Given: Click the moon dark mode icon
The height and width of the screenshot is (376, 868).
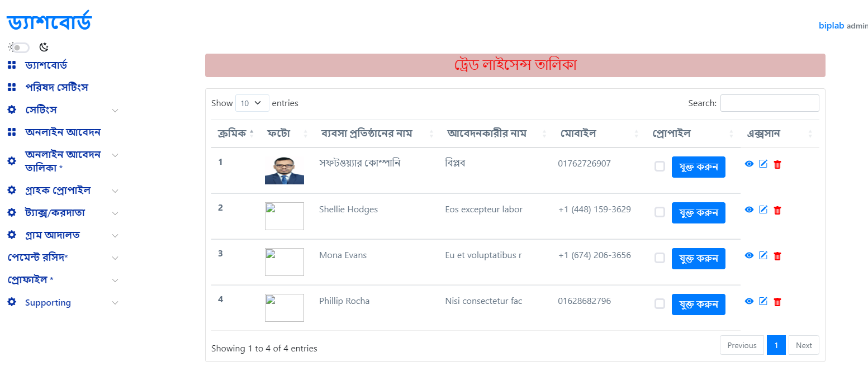Looking at the screenshot, I should tap(44, 47).
